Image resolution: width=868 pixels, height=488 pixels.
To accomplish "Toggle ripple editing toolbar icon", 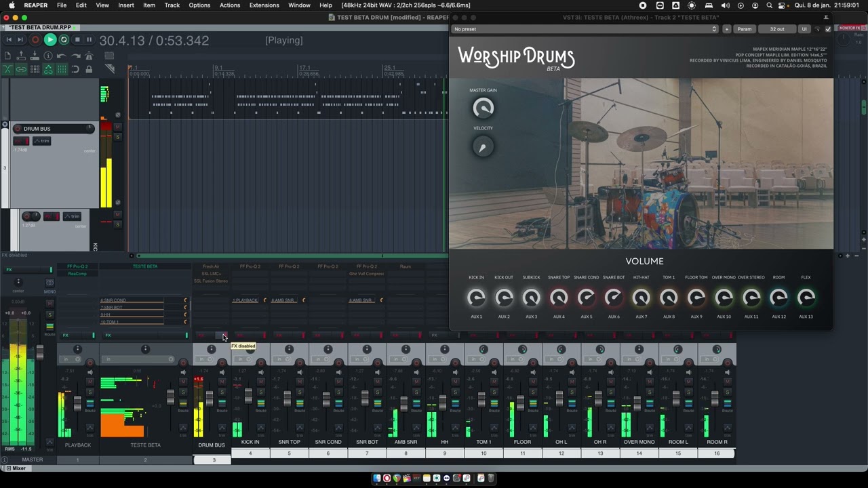I will point(35,69).
